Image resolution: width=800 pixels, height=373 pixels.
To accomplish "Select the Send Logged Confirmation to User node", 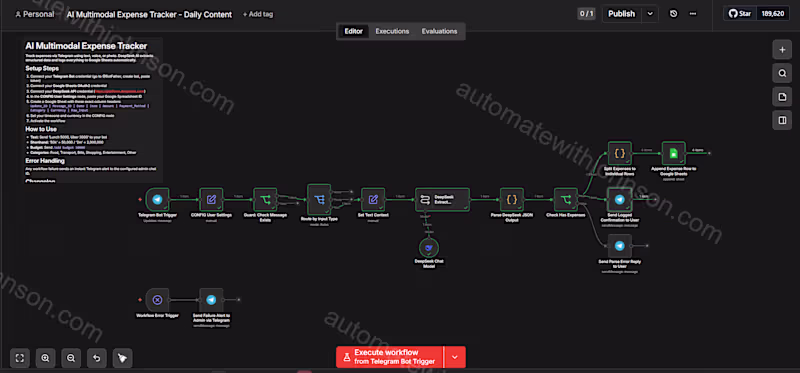I will [620, 200].
